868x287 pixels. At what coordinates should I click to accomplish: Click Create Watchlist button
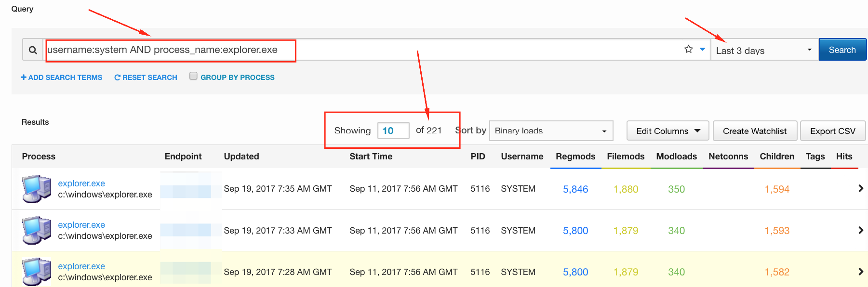[754, 131]
